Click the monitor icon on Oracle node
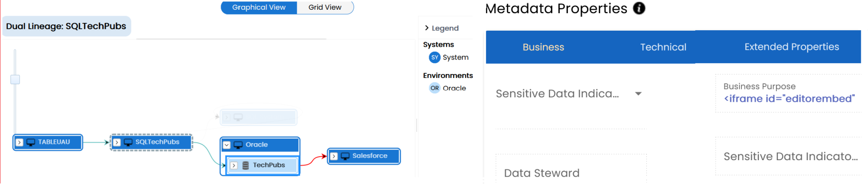Image resolution: width=868 pixels, height=185 pixels. click(238, 145)
